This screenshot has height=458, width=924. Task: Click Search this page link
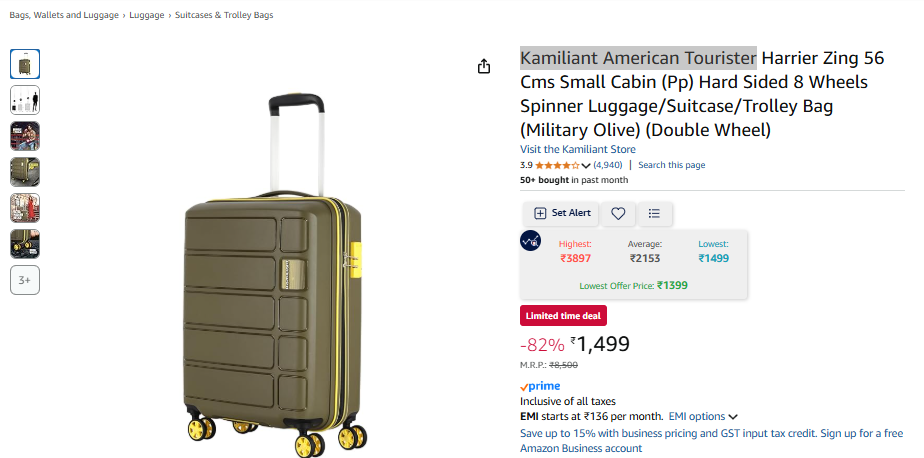coord(671,165)
